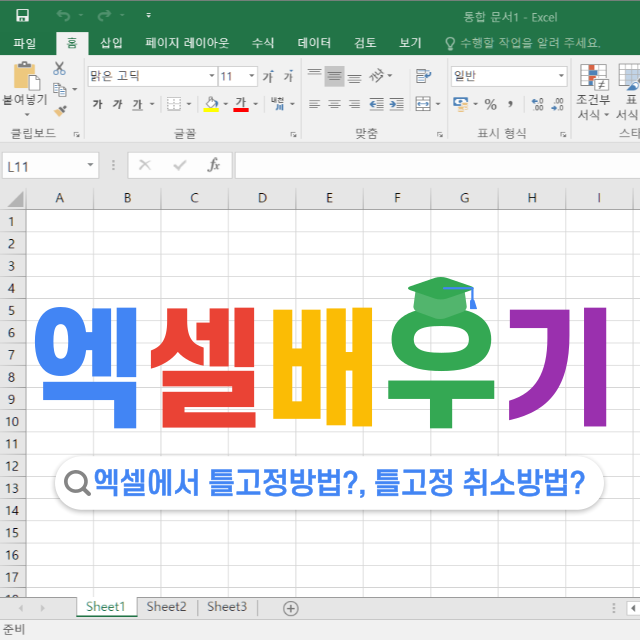Click the Format Painter brush icon

[x=60, y=111]
